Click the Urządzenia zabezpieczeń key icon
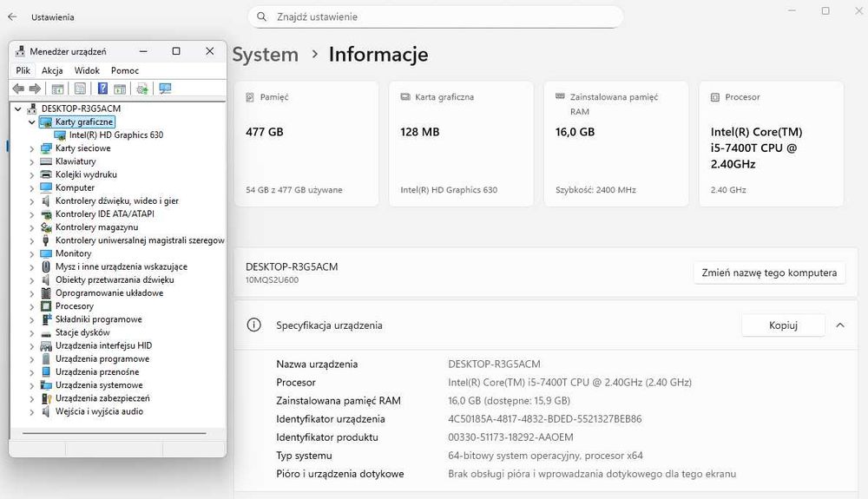Screen dimensions: 868x499 point(46,398)
